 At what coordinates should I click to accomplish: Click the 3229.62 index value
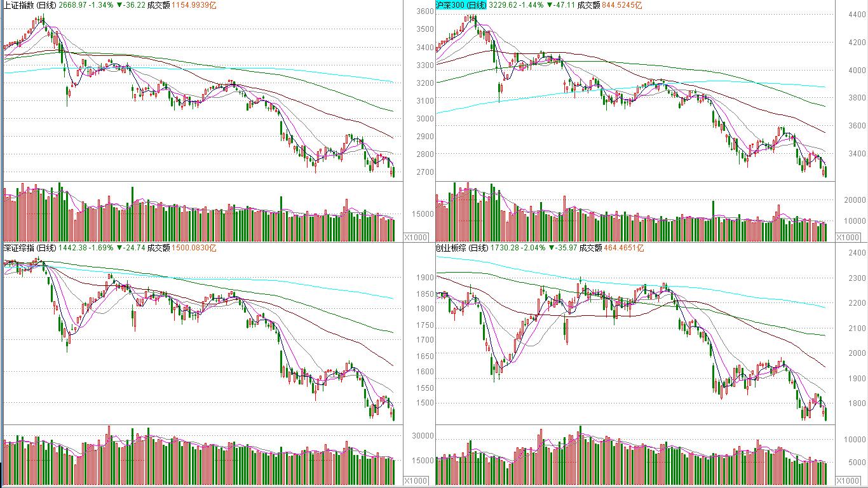coord(503,5)
